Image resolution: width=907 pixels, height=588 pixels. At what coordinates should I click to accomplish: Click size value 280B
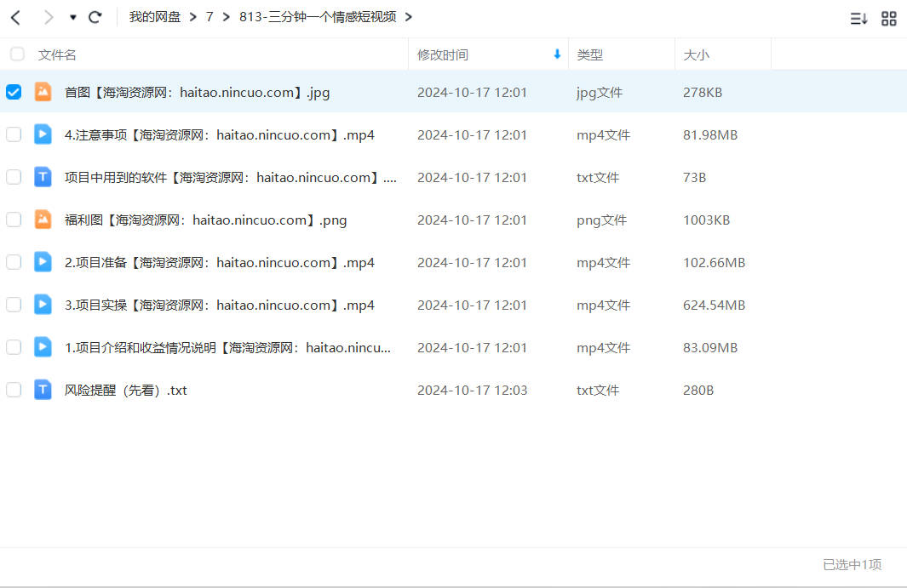698,391
